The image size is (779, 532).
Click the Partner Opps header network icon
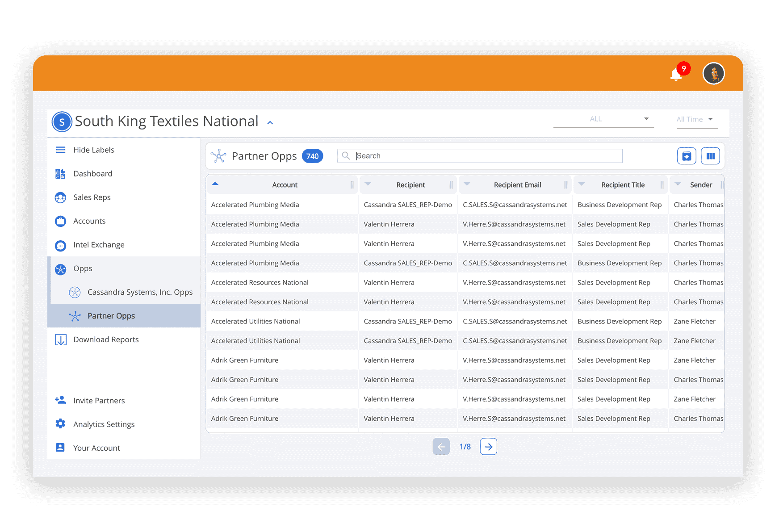pyautogui.click(x=218, y=156)
